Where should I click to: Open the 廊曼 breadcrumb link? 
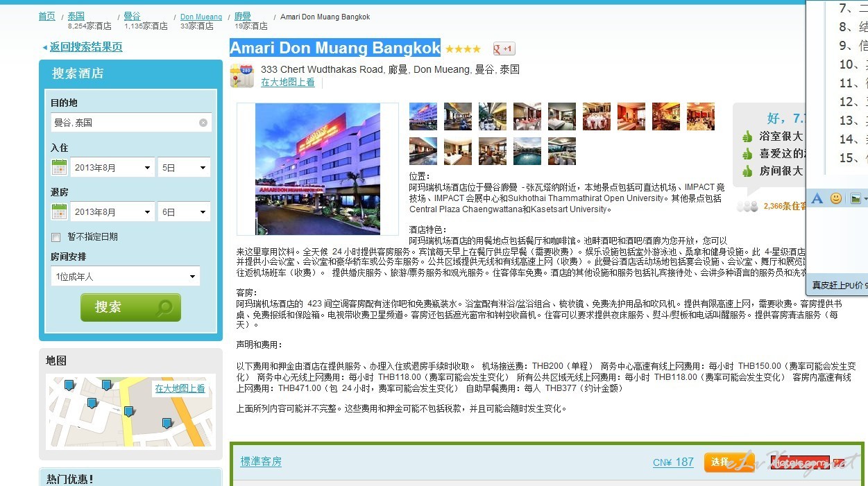(x=243, y=16)
